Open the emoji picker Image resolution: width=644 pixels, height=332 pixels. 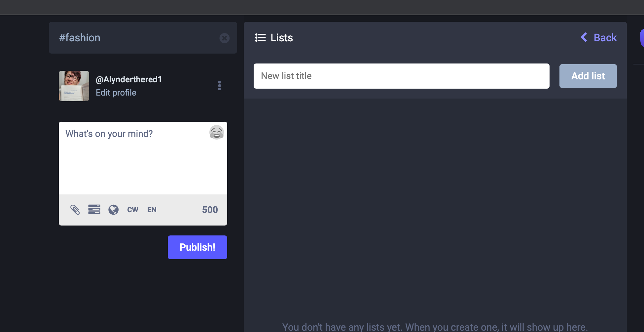217,132
